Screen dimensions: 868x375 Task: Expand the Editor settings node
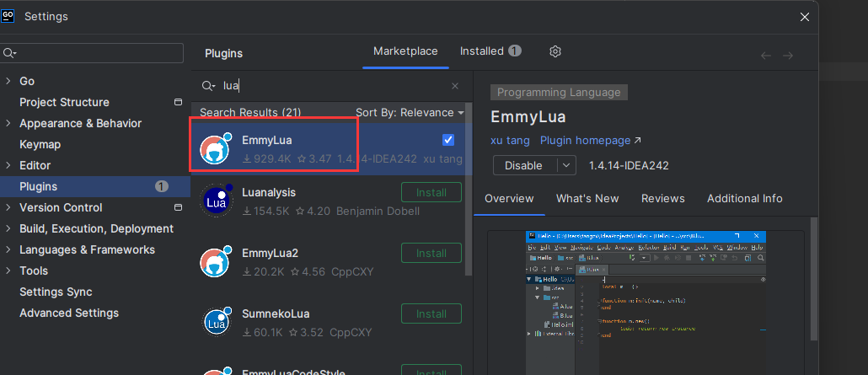[x=8, y=165]
